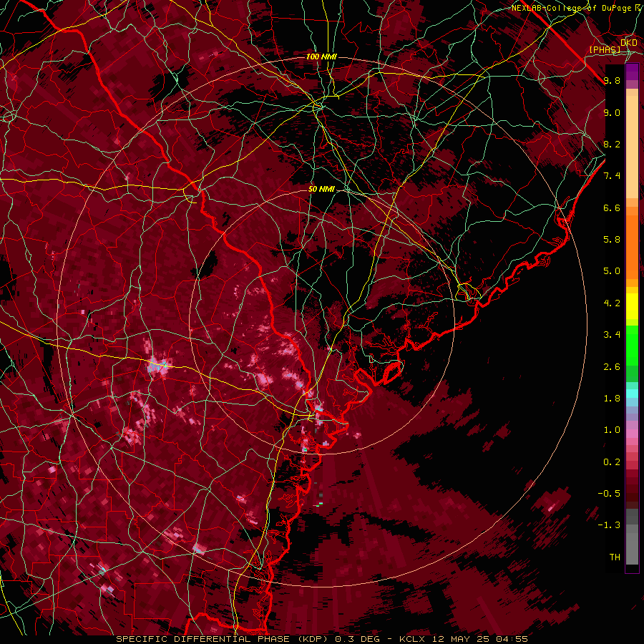Click the 2.6 value on the color scale

pos(612,367)
